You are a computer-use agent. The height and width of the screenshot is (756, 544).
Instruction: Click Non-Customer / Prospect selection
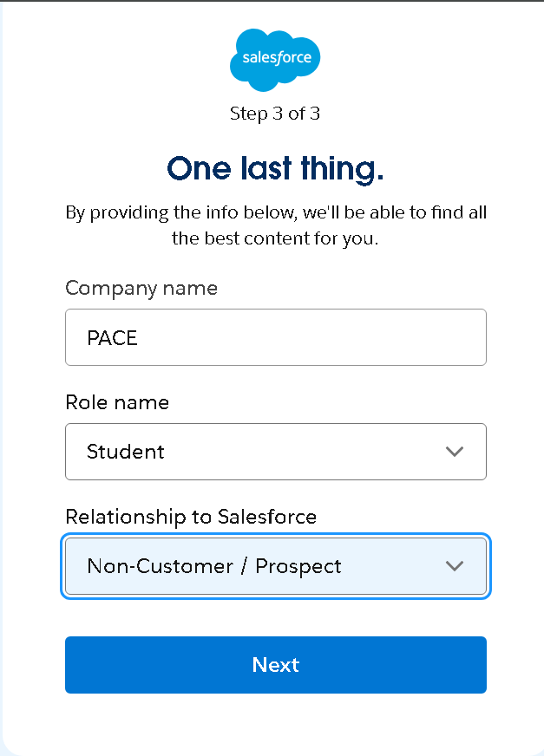click(x=213, y=566)
